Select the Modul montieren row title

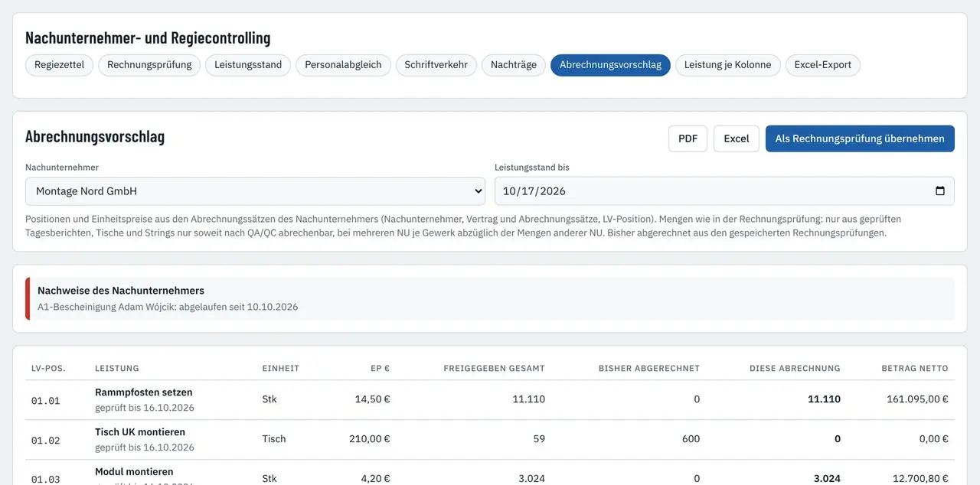(x=134, y=472)
